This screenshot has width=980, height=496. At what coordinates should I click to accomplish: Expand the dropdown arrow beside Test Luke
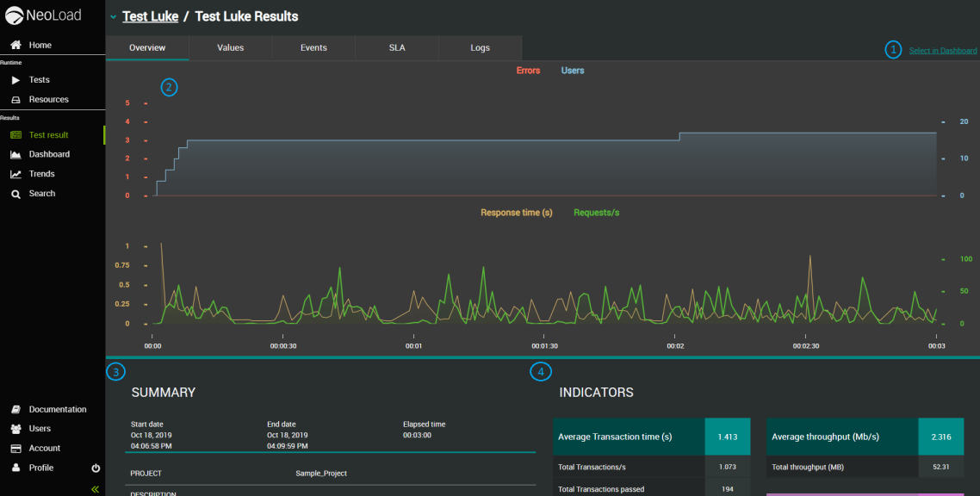[113, 17]
